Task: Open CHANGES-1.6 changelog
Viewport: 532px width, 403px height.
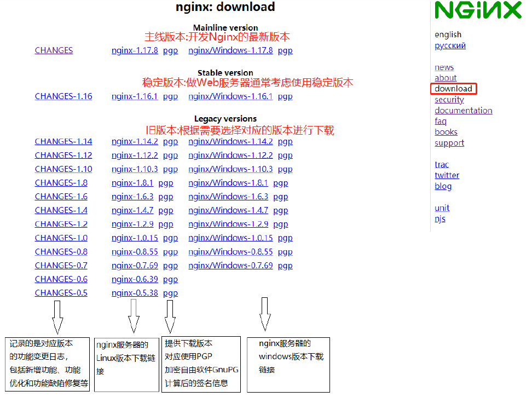Action: 61,197
